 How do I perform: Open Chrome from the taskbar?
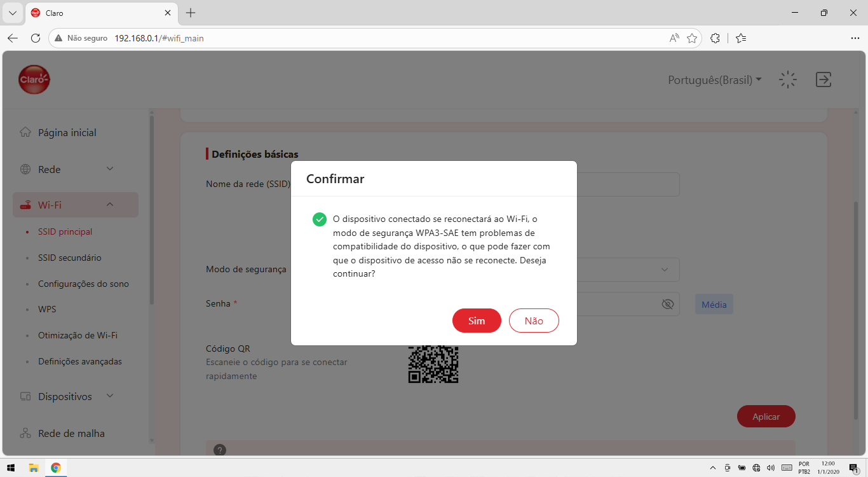click(x=56, y=467)
